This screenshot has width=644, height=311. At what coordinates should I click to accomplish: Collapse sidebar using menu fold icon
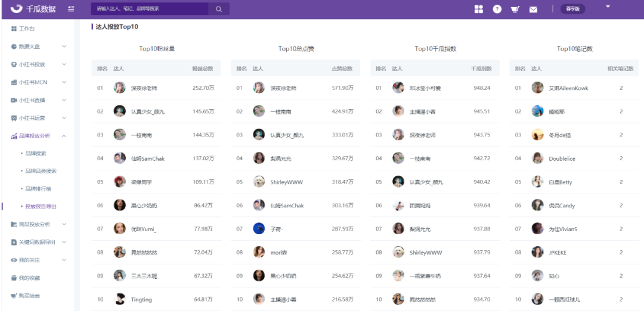[x=71, y=8]
